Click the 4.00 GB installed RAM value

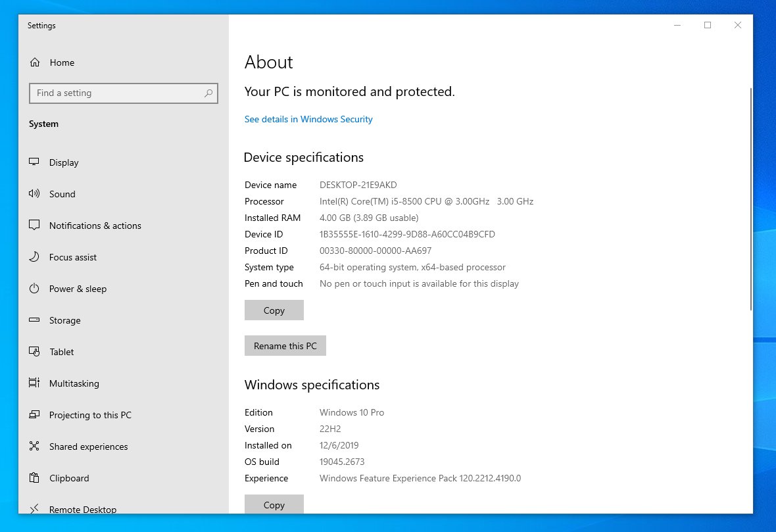click(369, 218)
